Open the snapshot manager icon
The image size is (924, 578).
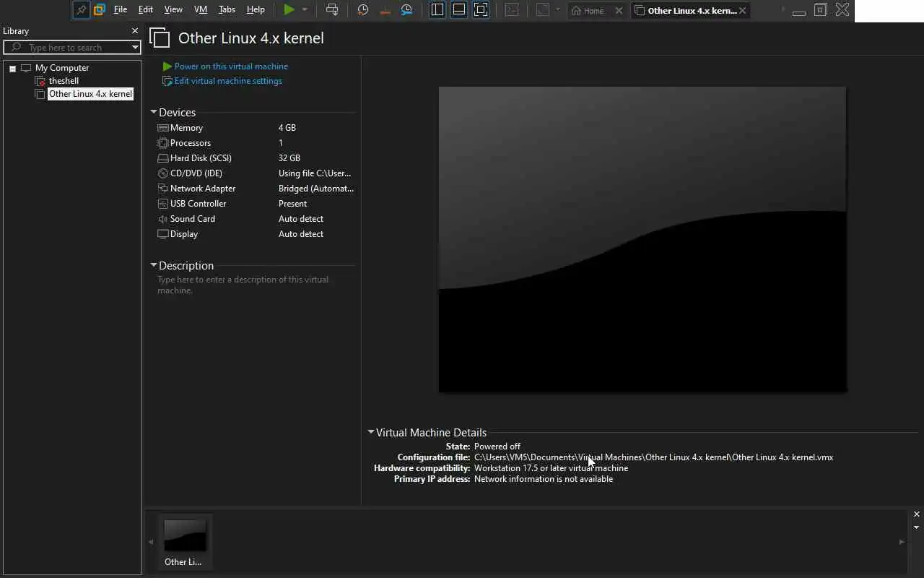point(406,10)
